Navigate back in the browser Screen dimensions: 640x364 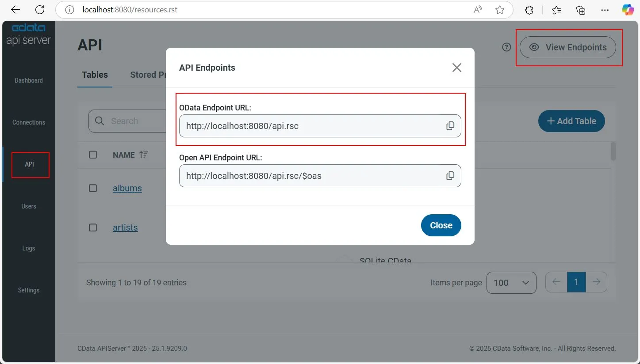[x=15, y=9]
